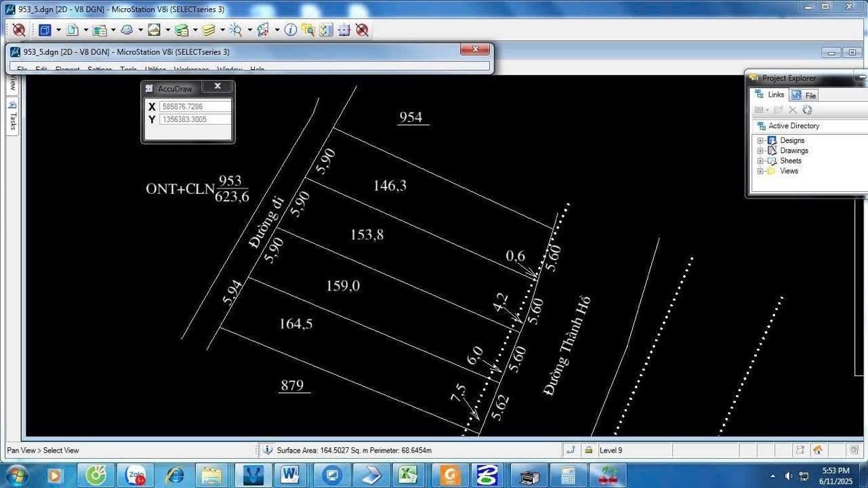
Task: Open Excel from the taskbar
Action: [x=409, y=475]
